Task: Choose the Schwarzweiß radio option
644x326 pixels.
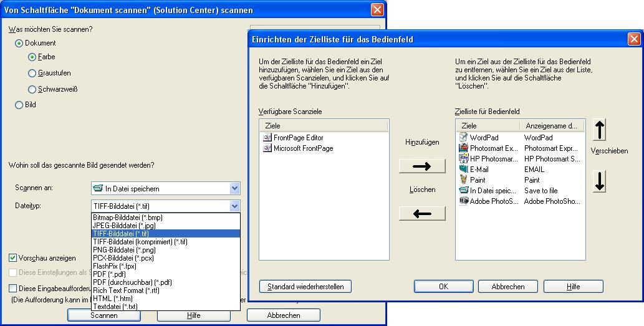Action: [32, 89]
